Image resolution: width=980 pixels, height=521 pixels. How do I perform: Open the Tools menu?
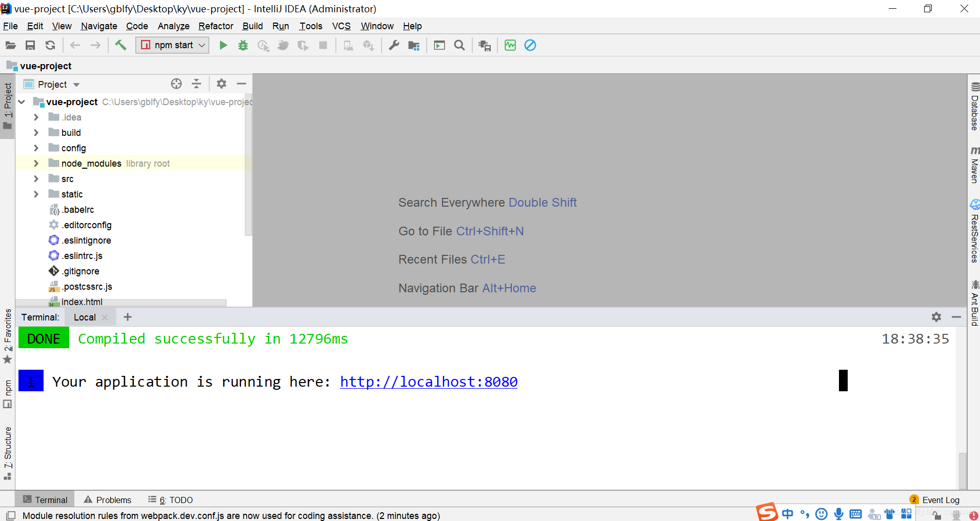[311, 26]
